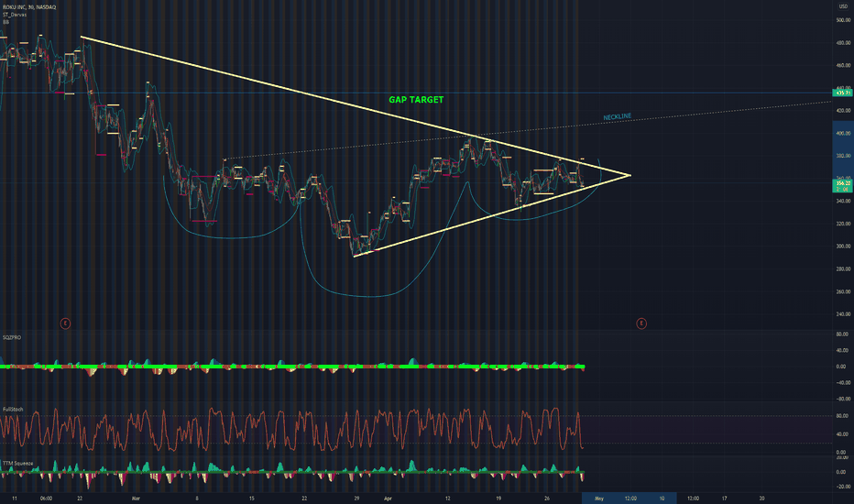This screenshot has width=854, height=504.
Task: Click the triangle apex where yellow trendlines meet
Action: coord(630,175)
